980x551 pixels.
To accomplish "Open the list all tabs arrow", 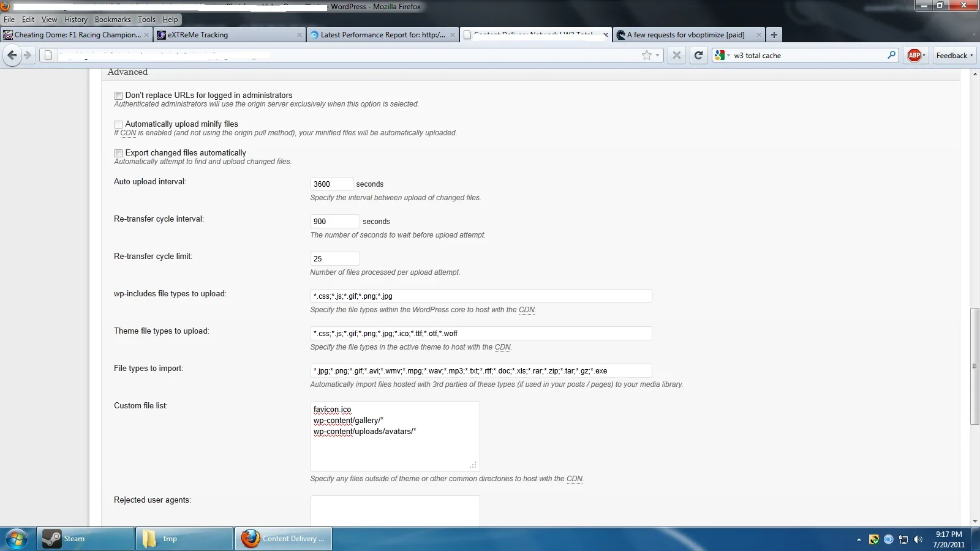I will coord(973,35).
